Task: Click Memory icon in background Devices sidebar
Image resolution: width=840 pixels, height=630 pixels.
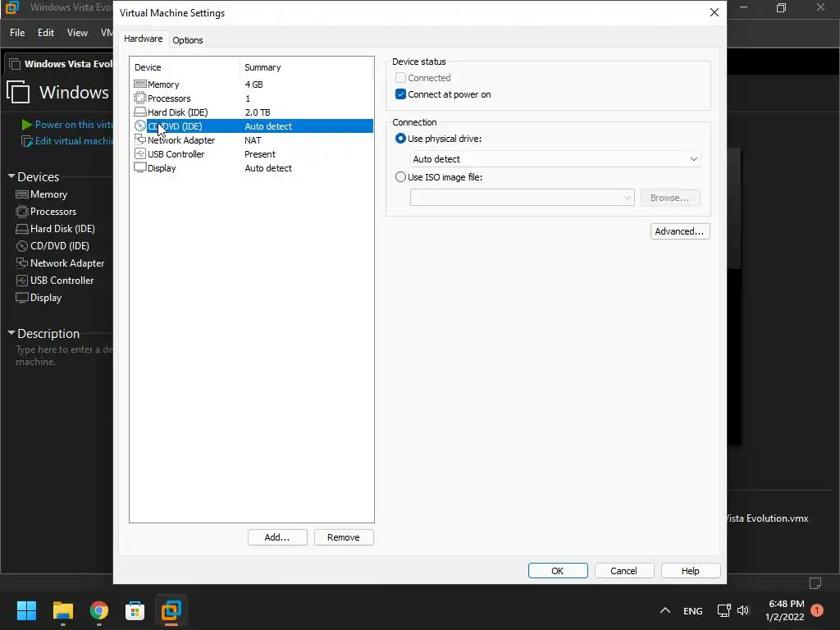Action: point(22,194)
